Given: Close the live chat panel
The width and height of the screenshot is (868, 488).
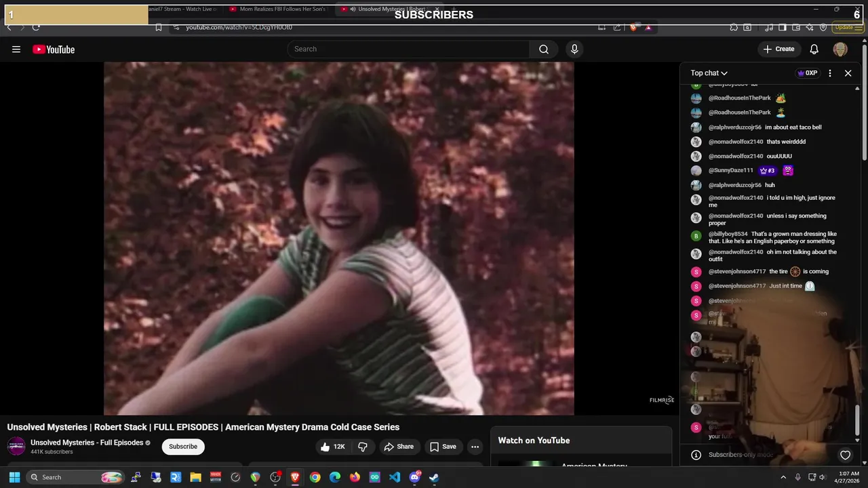Looking at the screenshot, I should [848, 73].
